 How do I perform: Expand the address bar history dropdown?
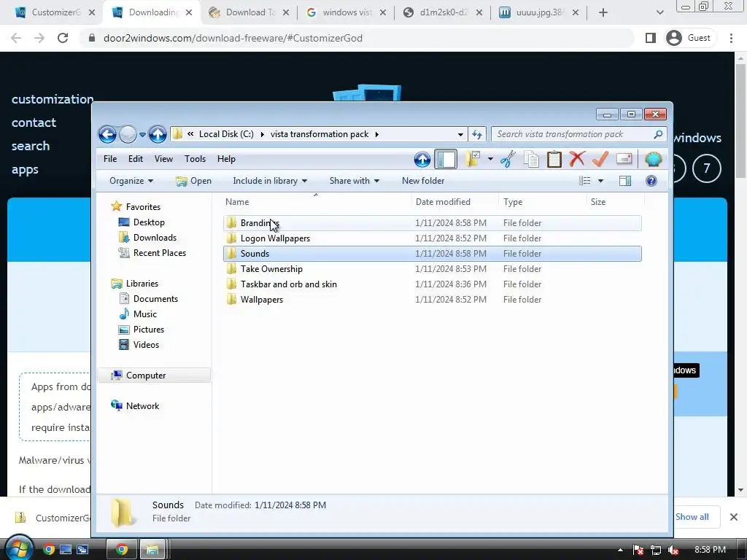460,135
